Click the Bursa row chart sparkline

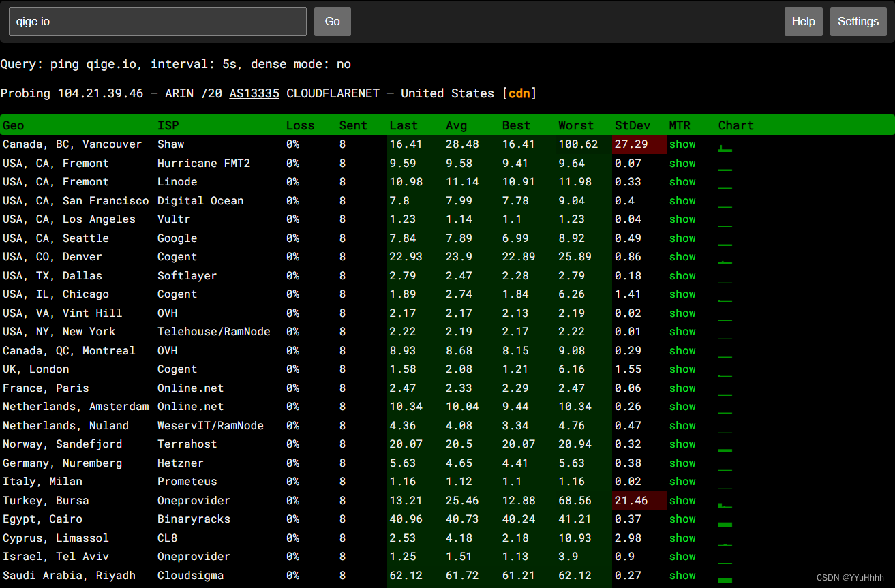pos(725,505)
